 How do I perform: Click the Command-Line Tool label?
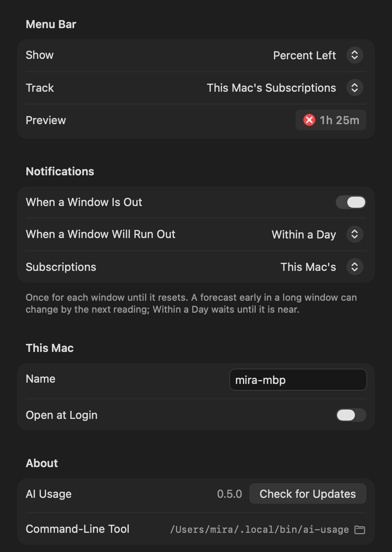click(78, 529)
